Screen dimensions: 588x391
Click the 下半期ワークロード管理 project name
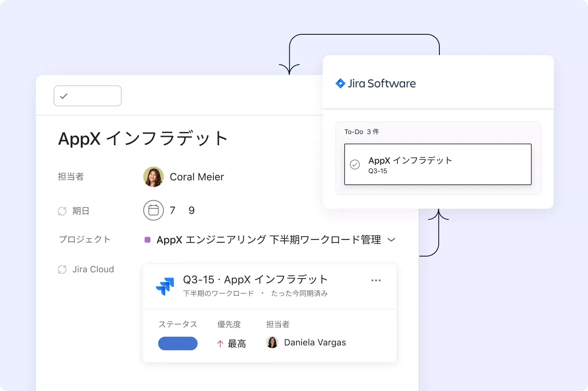click(326, 239)
